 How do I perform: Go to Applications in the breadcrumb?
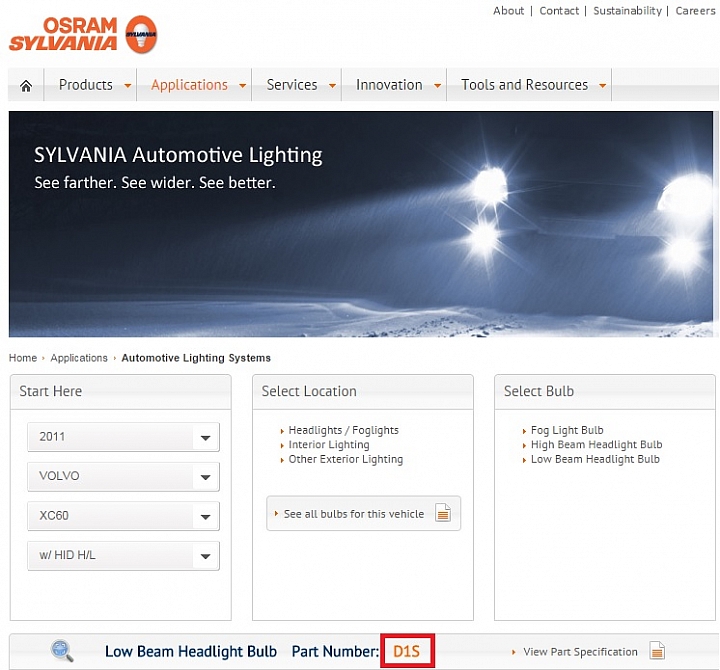click(79, 358)
